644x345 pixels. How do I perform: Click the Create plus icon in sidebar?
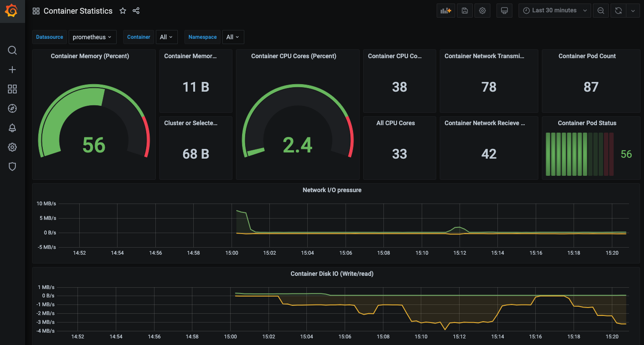click(x=12, y=70)
